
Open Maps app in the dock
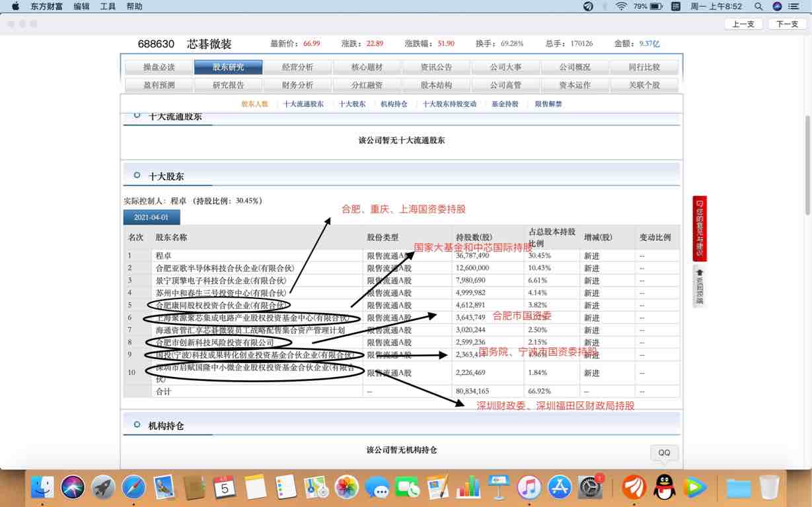(x=316, y=487)
